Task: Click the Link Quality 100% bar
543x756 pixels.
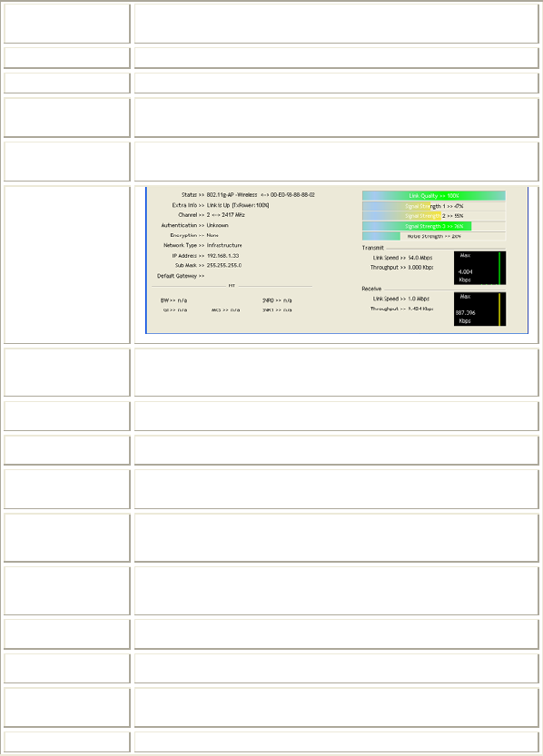Action: coord(433,196)
